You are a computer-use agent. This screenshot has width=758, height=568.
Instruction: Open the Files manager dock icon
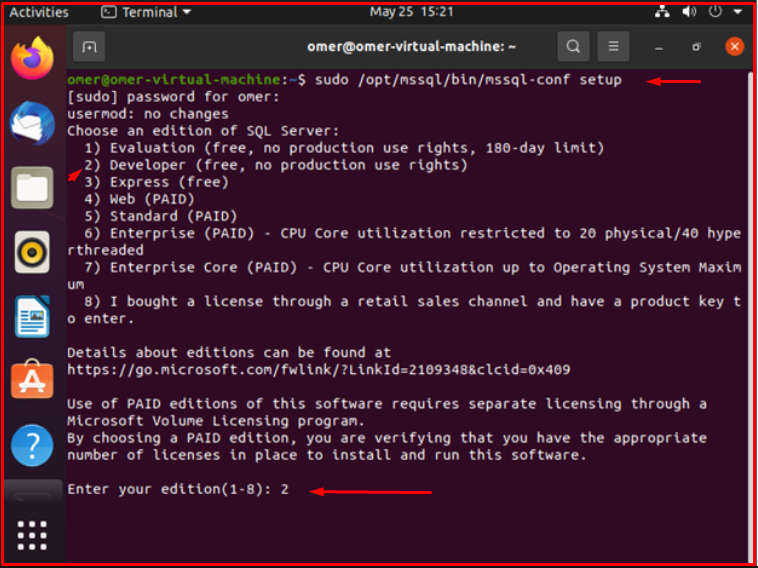[x=32, y=188]
